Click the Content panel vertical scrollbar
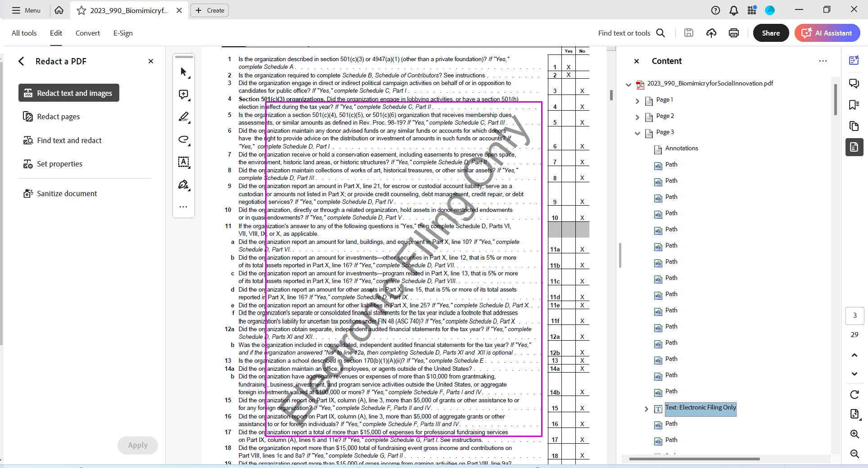Viewport: 868px width, 468px height. pos(836,99)
